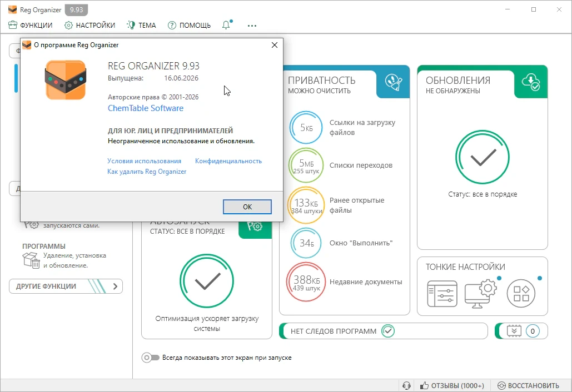This screenshot has width=572, height=392.
Task: Click the 388 КБ recent documents circle
Action: 306,282
